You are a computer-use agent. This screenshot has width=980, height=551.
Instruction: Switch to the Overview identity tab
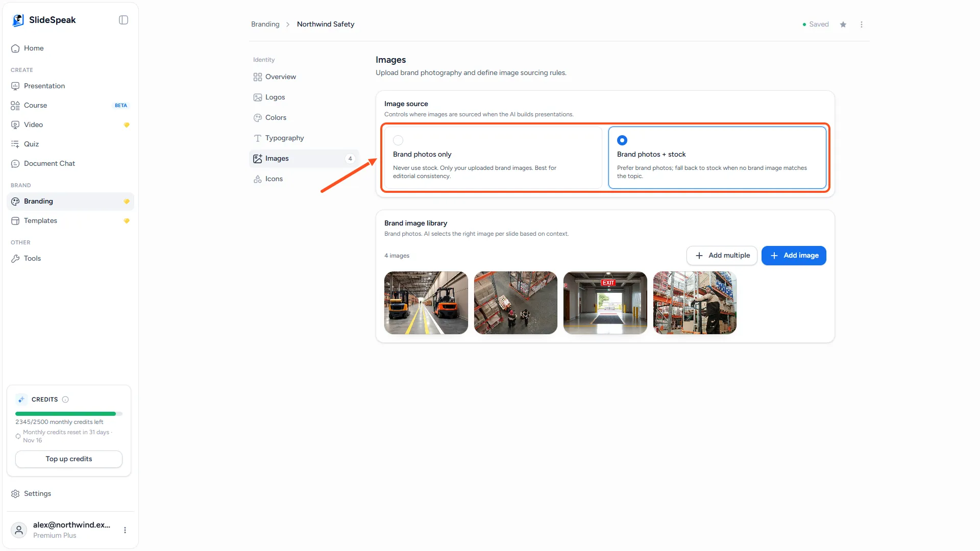click(x=304, y=77)
